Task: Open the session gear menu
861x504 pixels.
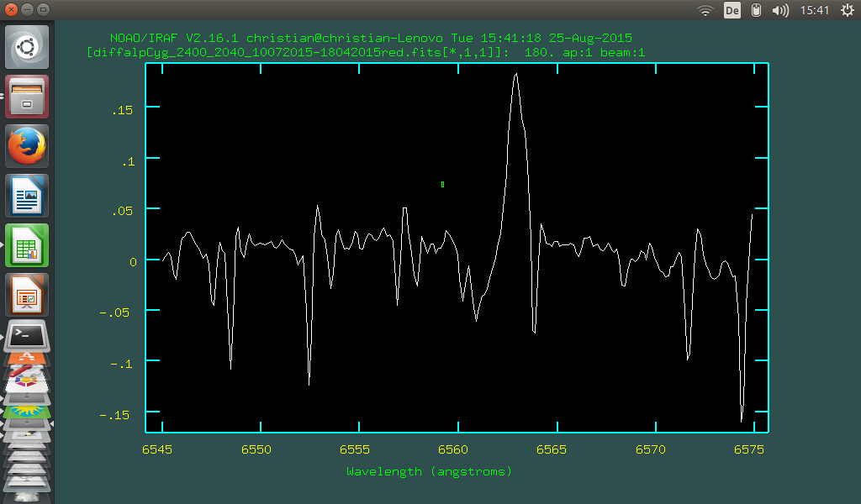Action: click(848, 10)
